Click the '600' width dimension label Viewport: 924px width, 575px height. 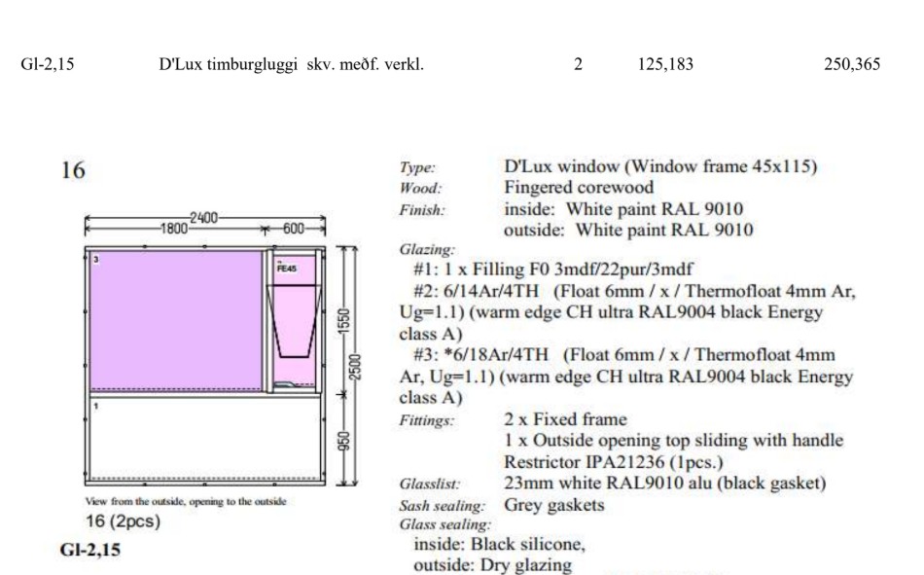coord(294,229)
